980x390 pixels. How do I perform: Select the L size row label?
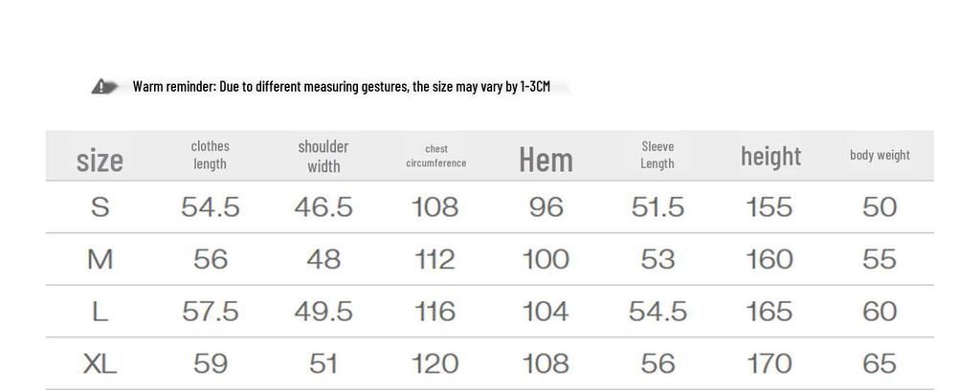coord(100,312)
